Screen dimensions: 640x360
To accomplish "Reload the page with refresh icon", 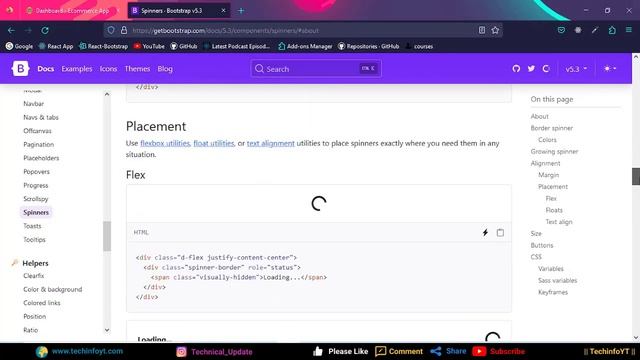I will pos(45,30).
